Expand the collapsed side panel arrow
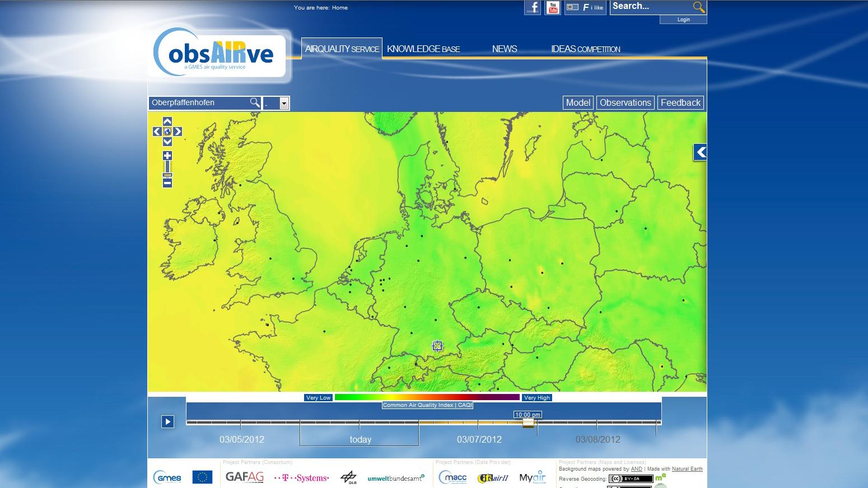 (x=700, y=152)
